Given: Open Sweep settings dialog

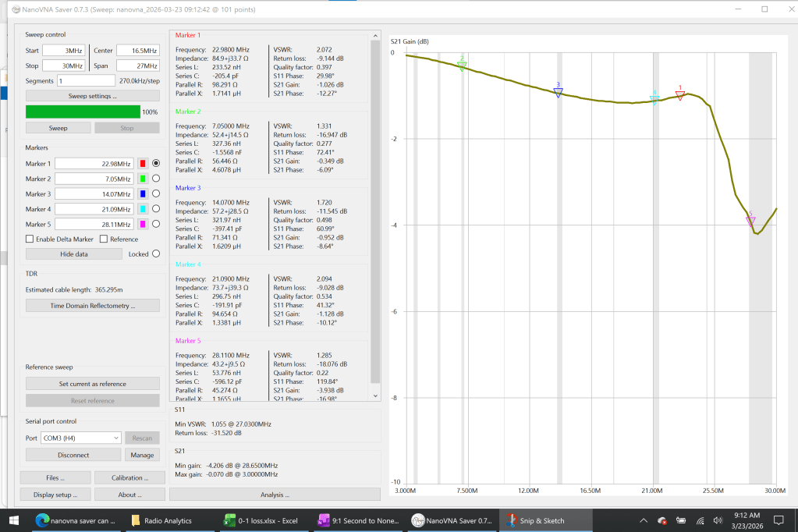Looking at the screenshot, I should click(93, 96).
